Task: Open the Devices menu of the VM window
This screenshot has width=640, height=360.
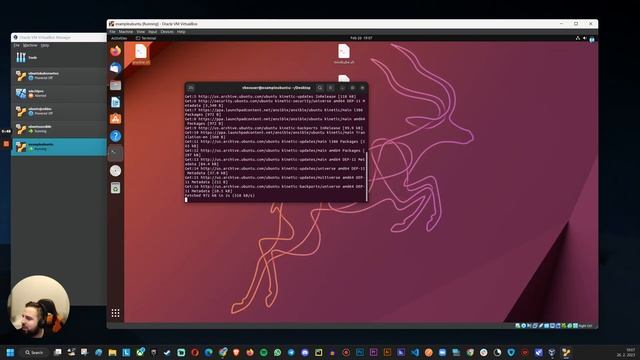Action: coord(167,31)
